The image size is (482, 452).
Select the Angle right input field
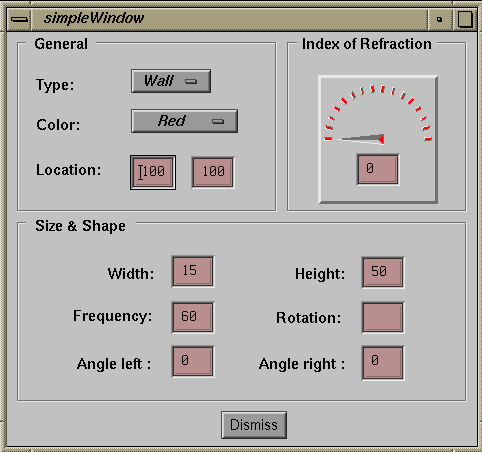pos(383,363)
